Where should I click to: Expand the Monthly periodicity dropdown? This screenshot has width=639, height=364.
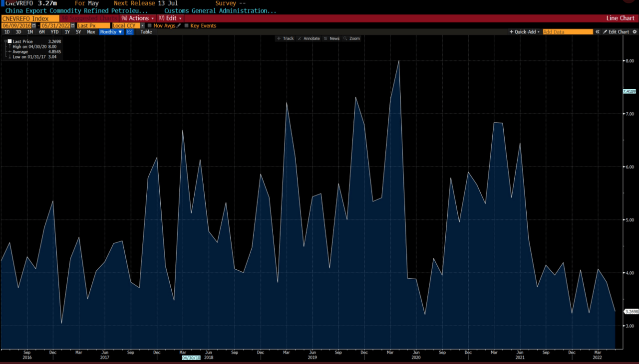pyautogui.click(x=111, y=32)
